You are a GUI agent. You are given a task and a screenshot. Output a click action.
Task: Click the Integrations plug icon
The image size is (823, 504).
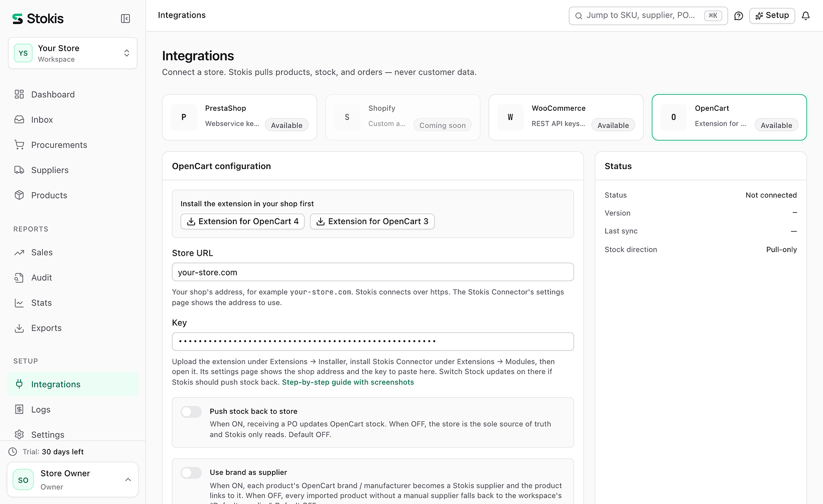[19, 384]
